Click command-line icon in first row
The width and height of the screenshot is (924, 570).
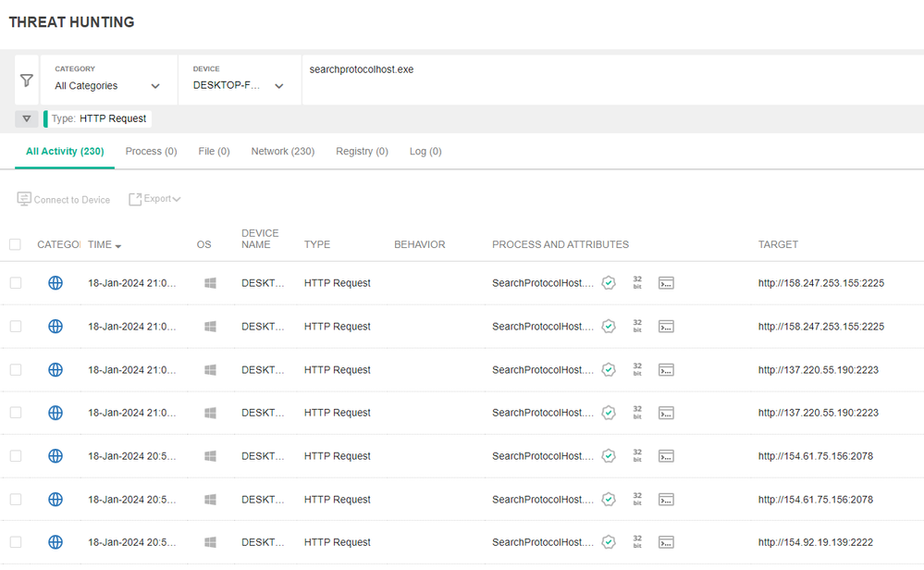(666, 283)
